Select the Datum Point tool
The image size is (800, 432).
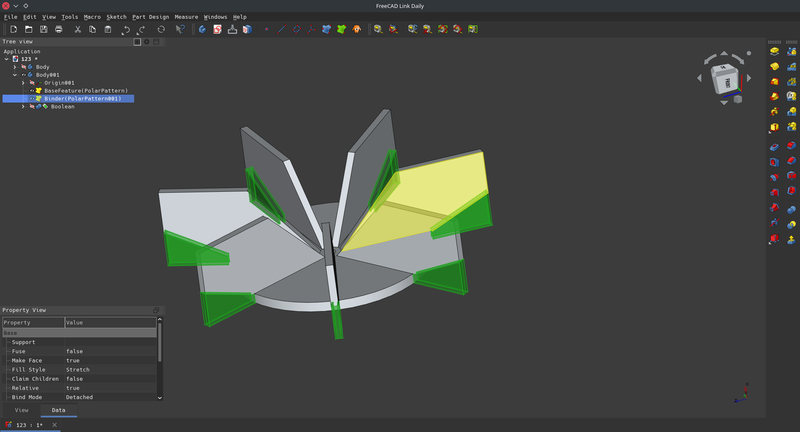266,29
